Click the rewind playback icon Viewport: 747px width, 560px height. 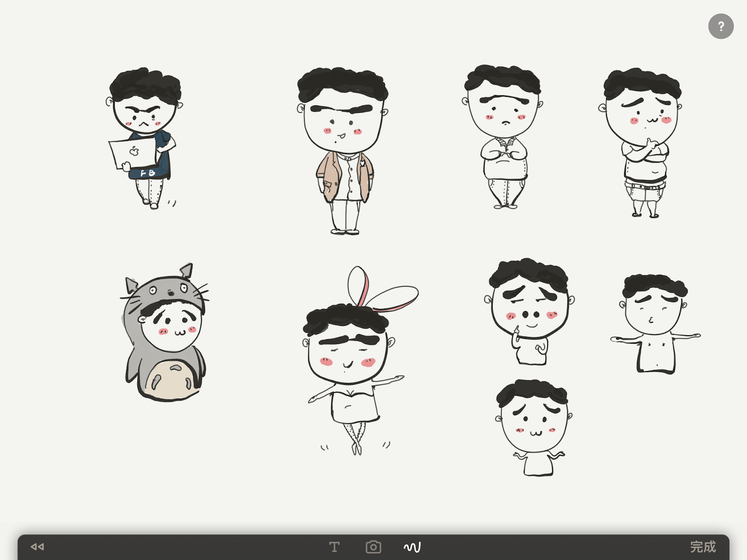[x=37, y=547]
